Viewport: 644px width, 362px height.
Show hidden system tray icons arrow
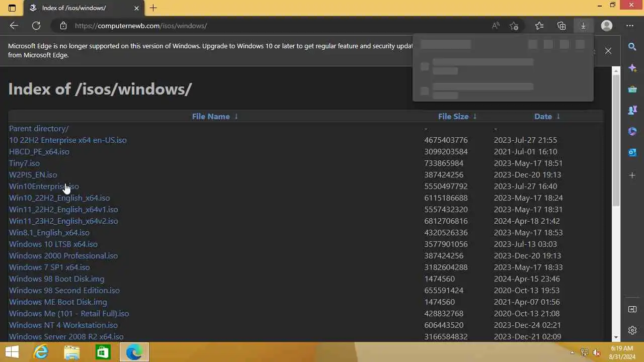click(572, 352)
